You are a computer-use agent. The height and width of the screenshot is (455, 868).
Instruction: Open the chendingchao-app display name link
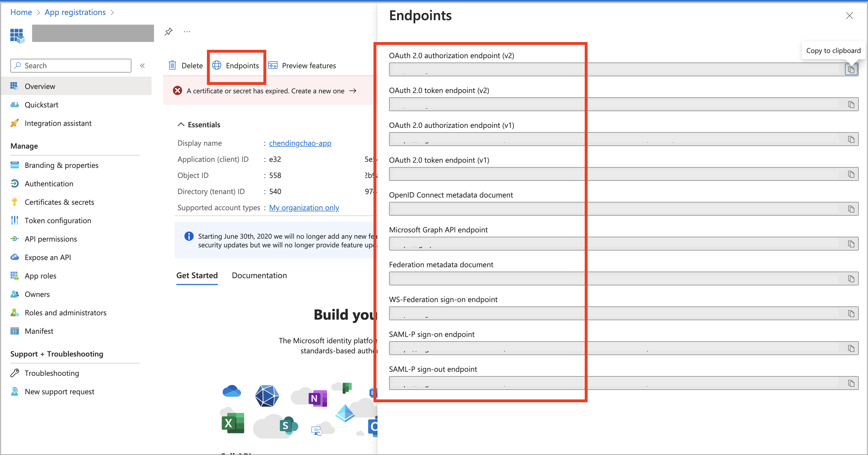point(300,143)
